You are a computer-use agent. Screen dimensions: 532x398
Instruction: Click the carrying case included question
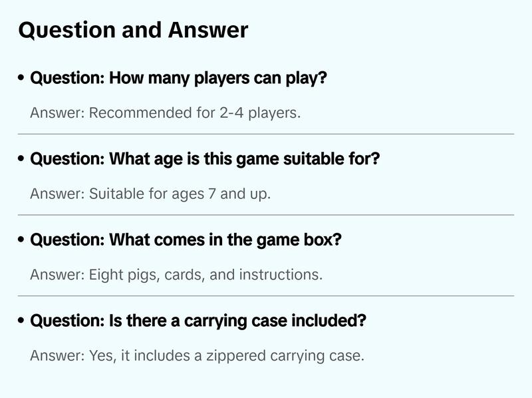[198, 321]
